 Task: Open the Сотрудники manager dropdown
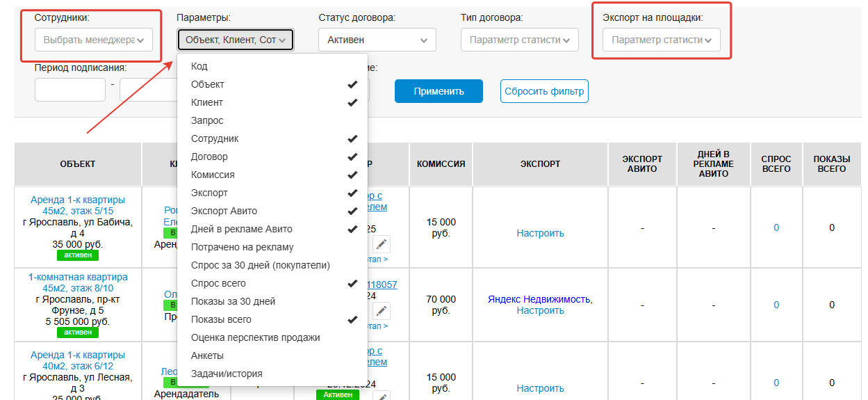(94, 40)
